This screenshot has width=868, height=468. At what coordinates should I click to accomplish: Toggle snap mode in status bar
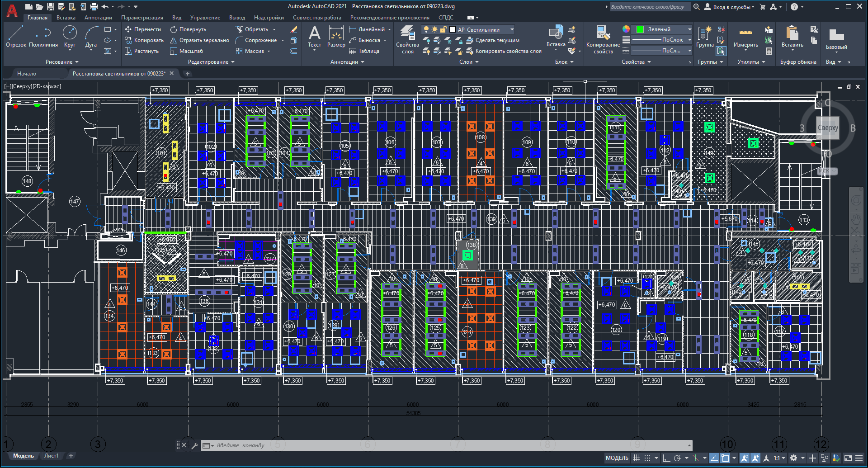pyautogui.click(x=647, y=458)
